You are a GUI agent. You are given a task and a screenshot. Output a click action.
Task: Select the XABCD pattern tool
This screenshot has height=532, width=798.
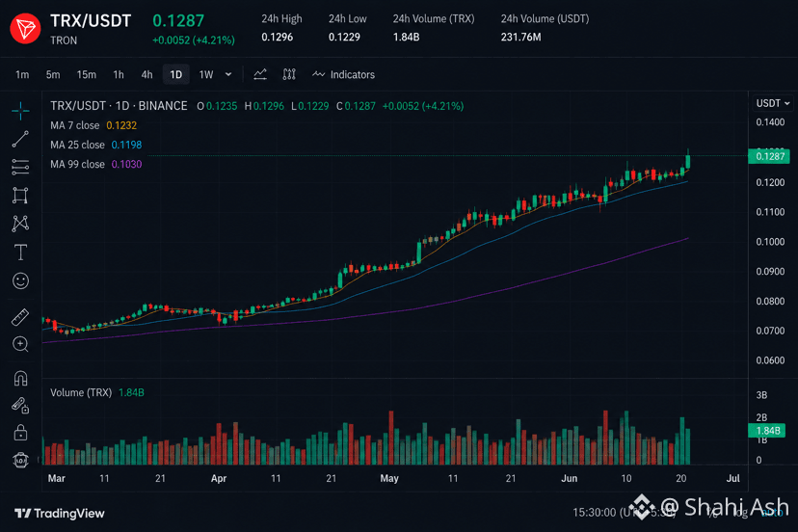click(x=20, y=224)
